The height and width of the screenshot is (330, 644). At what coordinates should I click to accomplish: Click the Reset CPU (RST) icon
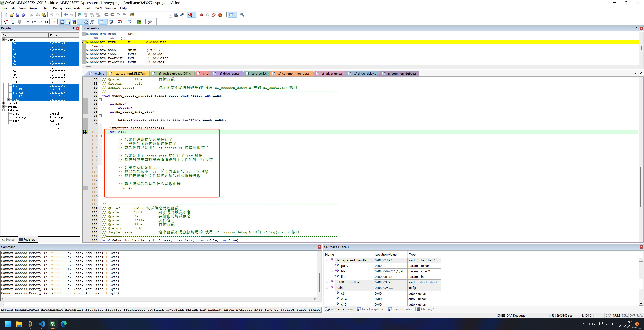(6, 22)
